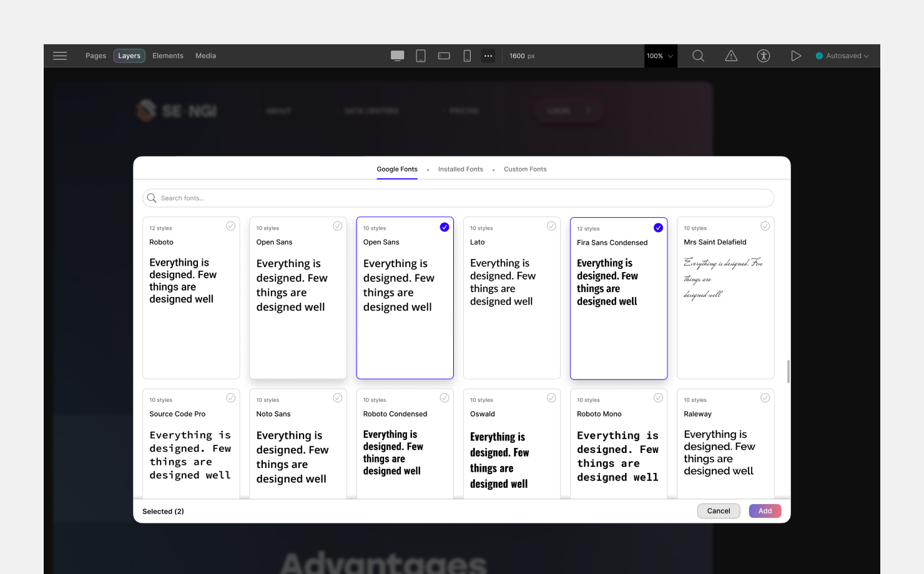Click the "Selected (2)" label
The image size is (924, 574).
point(163,511)
